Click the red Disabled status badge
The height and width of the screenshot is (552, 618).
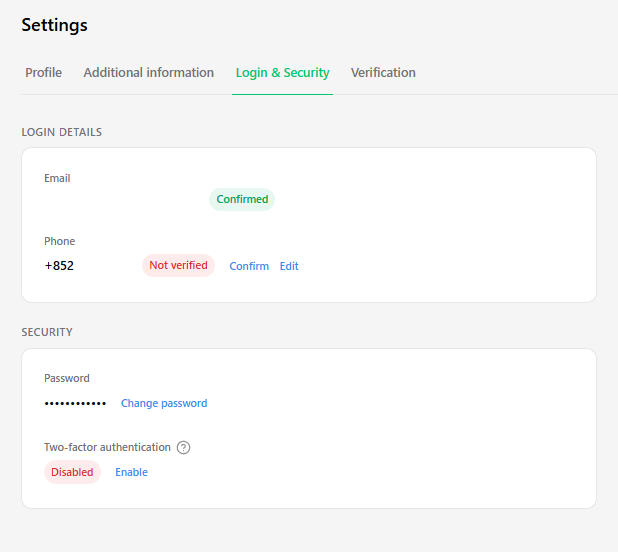(x=72, y=472)
